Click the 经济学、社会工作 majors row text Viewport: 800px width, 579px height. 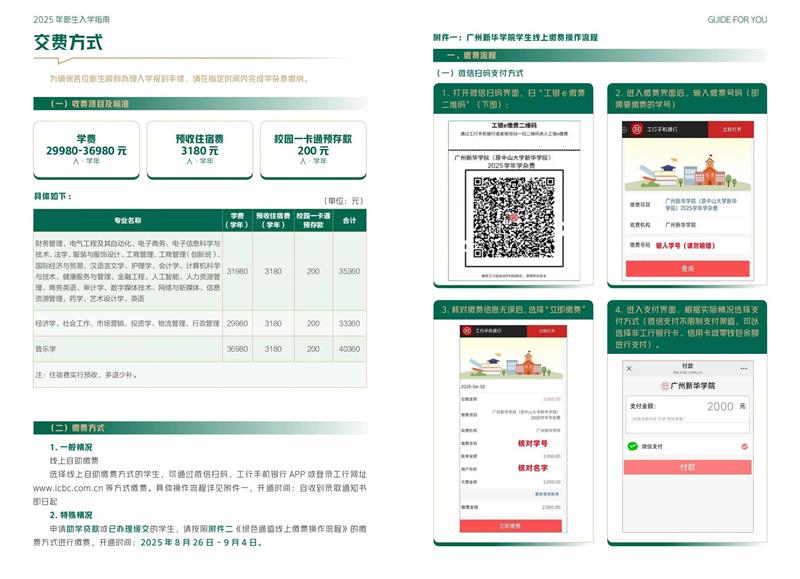[128, 323]
